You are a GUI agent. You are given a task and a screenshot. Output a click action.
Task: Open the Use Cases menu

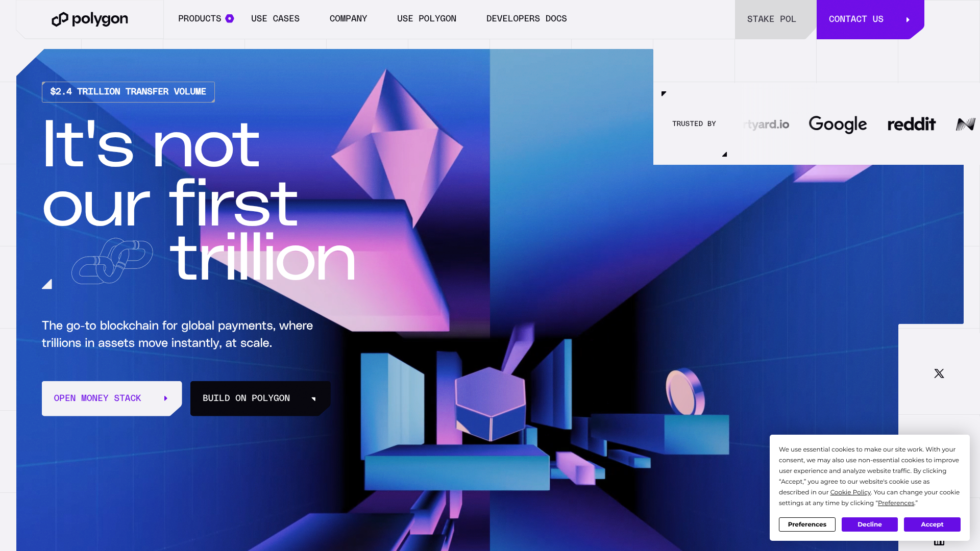(x=275, y=18)
